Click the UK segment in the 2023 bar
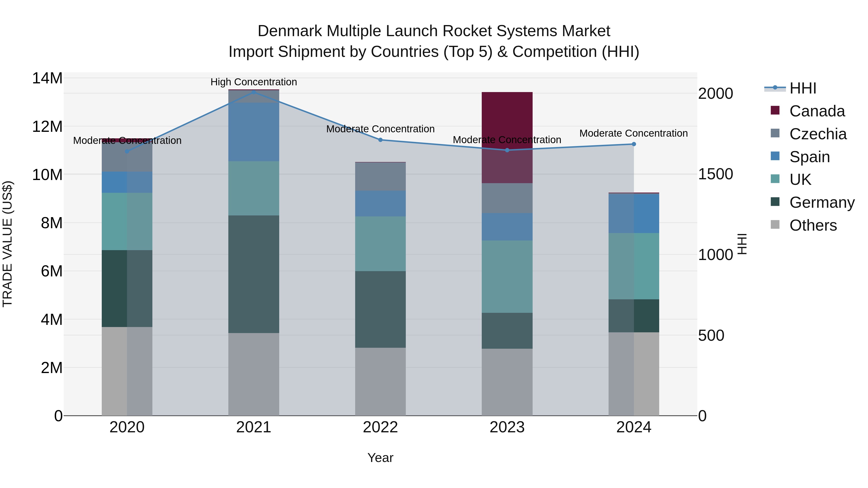868x488 pixels. pyautogui.click(x=507, y=276)
